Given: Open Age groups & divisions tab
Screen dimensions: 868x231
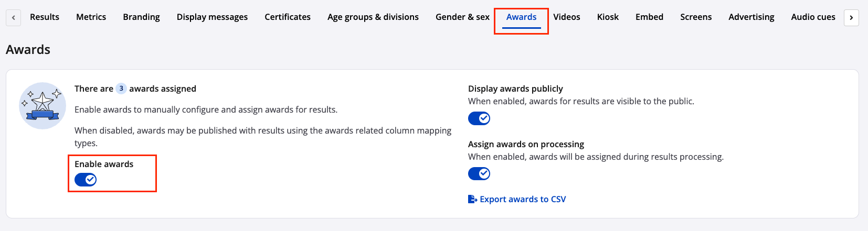Looking at the screenshot, I should 373,17.
